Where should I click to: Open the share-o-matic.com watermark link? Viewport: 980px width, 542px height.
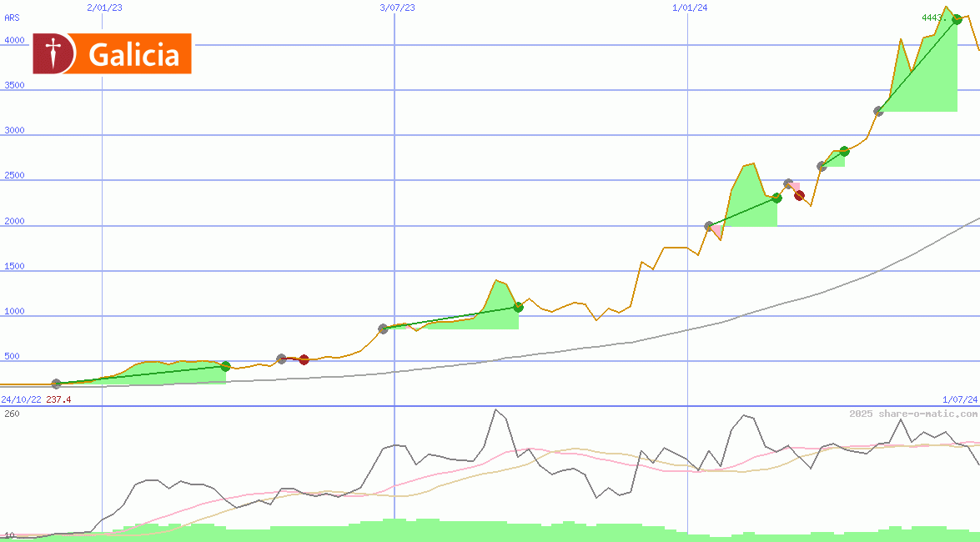click(913, 414)
